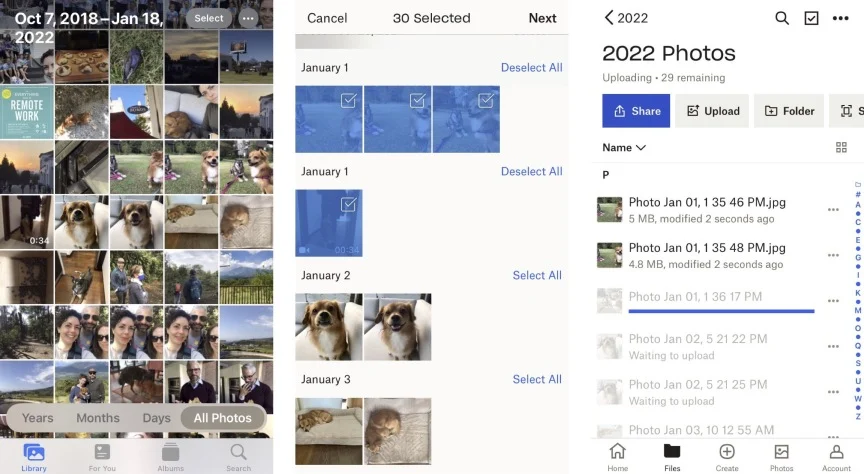Image resolution: width=864 pixels, height=474 pixels.
Task: Open the ellipsis menu beside Select in Photos
Action: click(248, 18)
